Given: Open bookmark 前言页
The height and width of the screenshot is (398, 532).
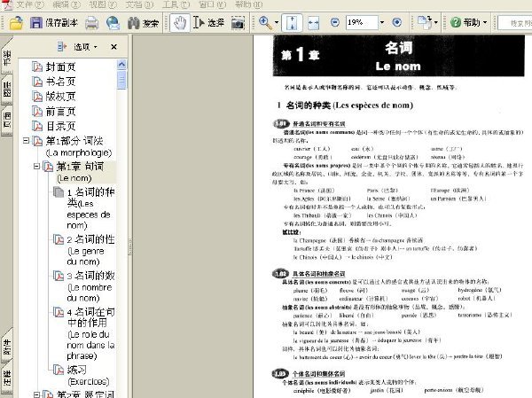Looking at the screenshot, I should pos(60,112).
